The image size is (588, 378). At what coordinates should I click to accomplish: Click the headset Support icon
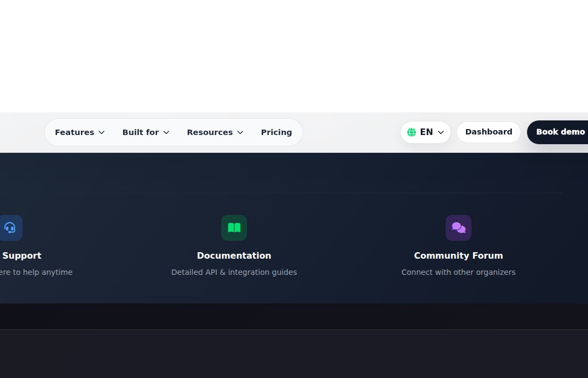10,228
